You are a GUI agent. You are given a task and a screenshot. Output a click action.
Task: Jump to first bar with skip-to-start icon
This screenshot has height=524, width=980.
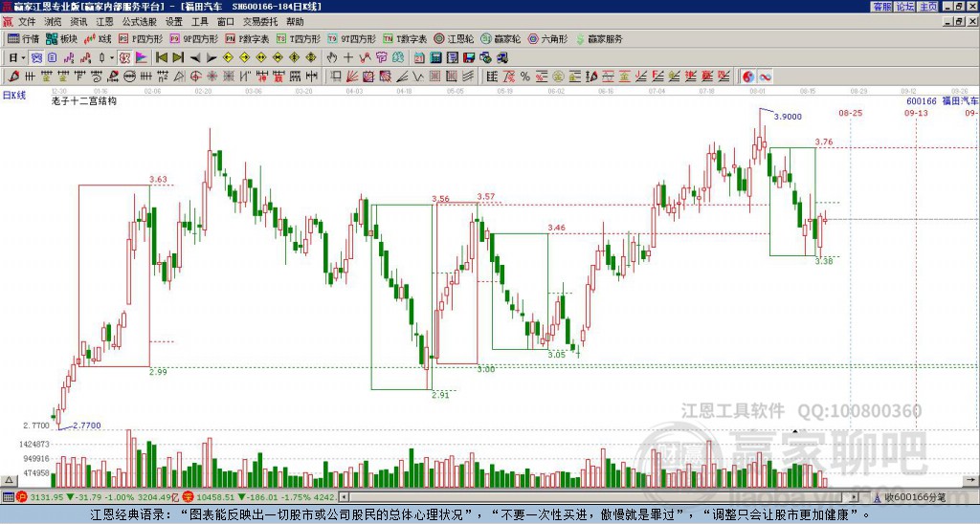(x=162, y=58)
